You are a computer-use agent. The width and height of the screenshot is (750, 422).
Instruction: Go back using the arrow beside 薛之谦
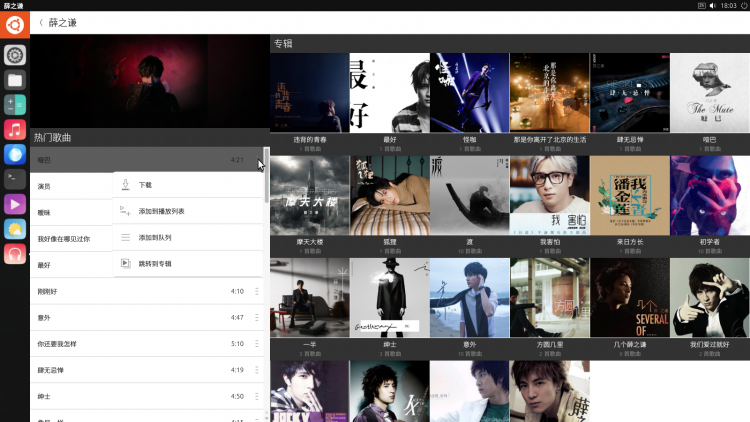tap(41, 22)
